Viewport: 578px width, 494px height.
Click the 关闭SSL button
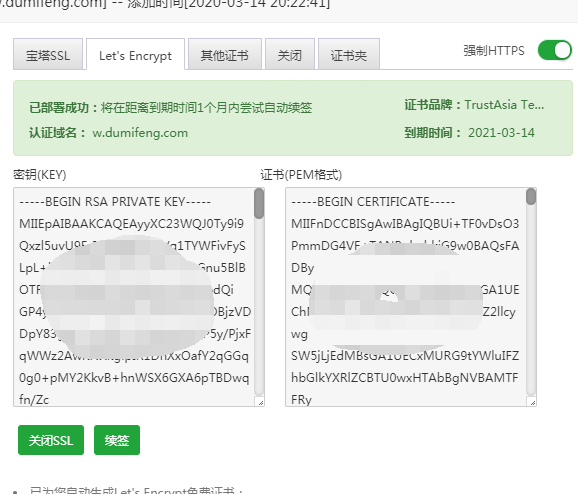coord(51,440)
